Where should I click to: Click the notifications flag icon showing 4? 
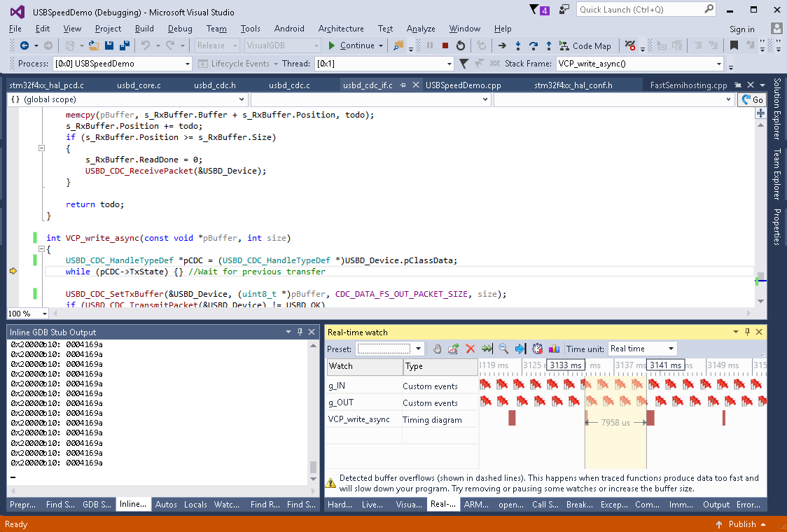(539, 10)
